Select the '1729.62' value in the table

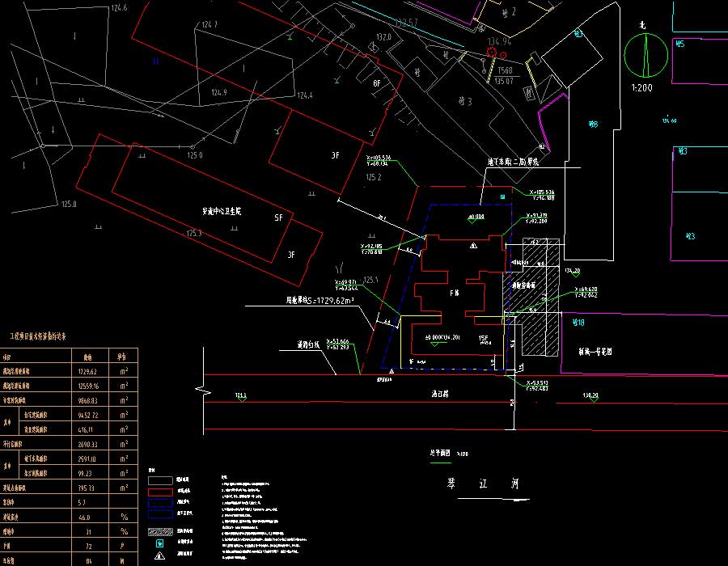87,372
